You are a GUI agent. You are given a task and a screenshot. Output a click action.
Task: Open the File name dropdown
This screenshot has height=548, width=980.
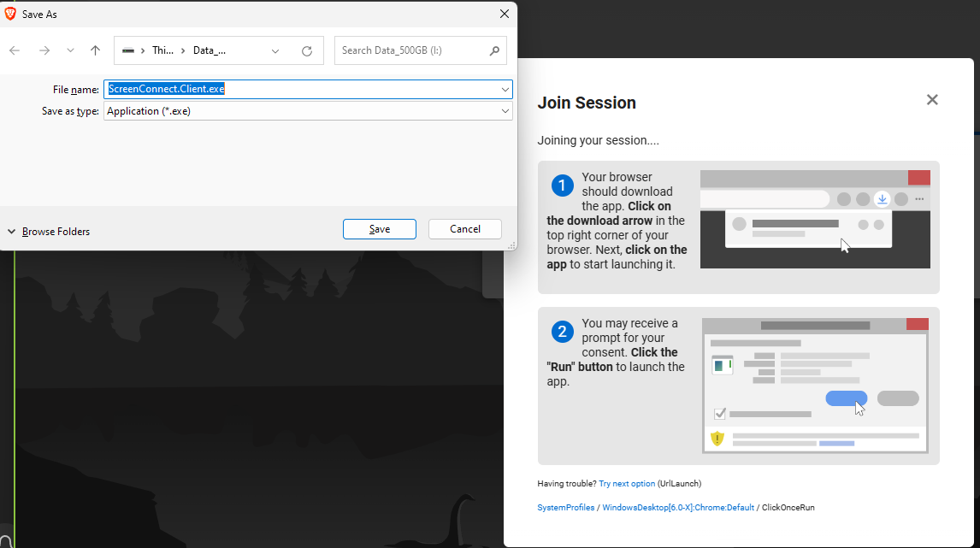tap(505, 90)
